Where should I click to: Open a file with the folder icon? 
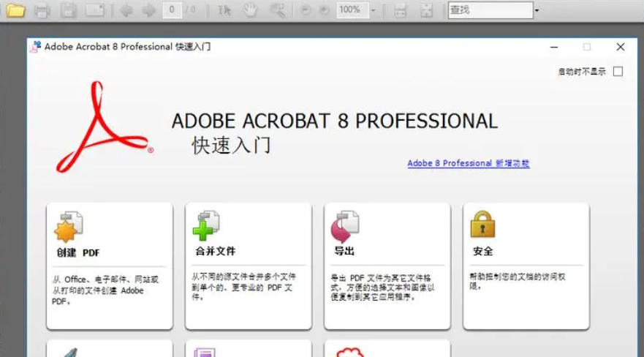(x=15, y=10)
